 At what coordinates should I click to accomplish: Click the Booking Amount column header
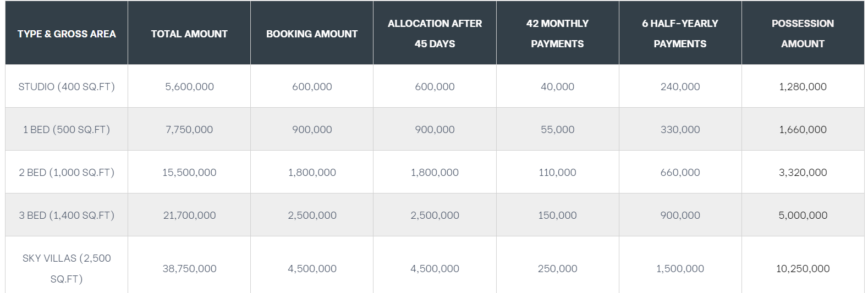312,34
